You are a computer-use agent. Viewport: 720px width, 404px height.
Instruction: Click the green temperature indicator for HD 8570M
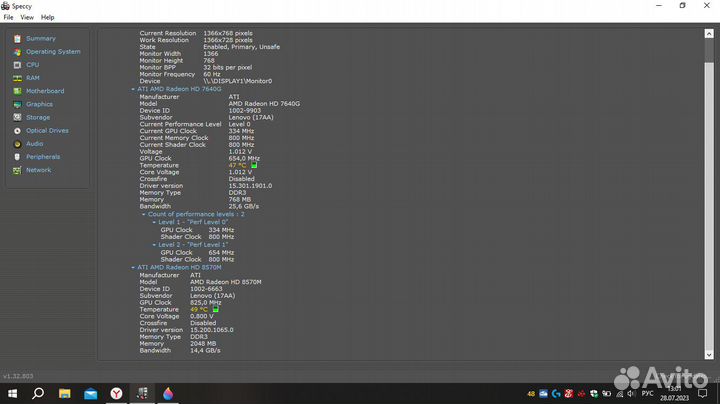point(215,309)
